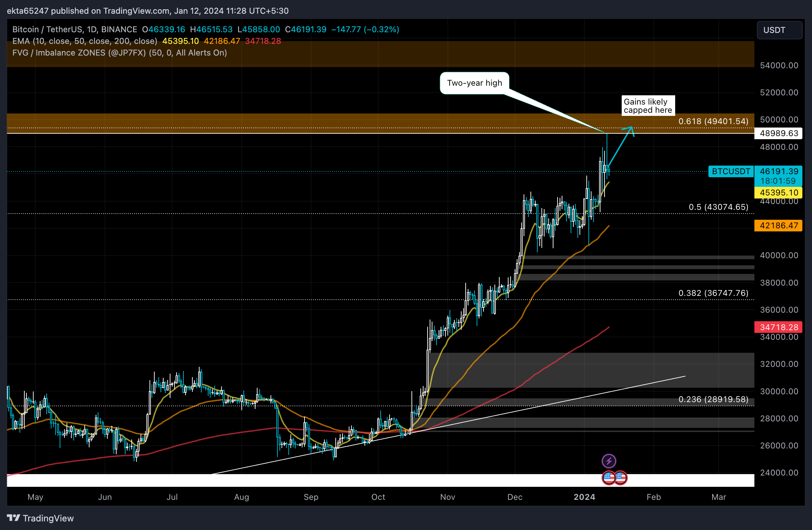
Task: Select the Gains likely capped here note
Action: (x=648, y=106)
